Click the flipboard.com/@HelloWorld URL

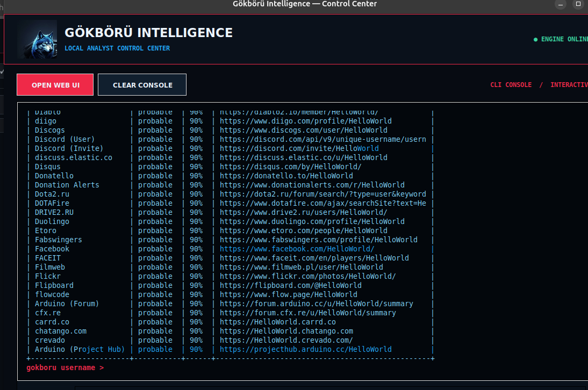click(291, 285)
